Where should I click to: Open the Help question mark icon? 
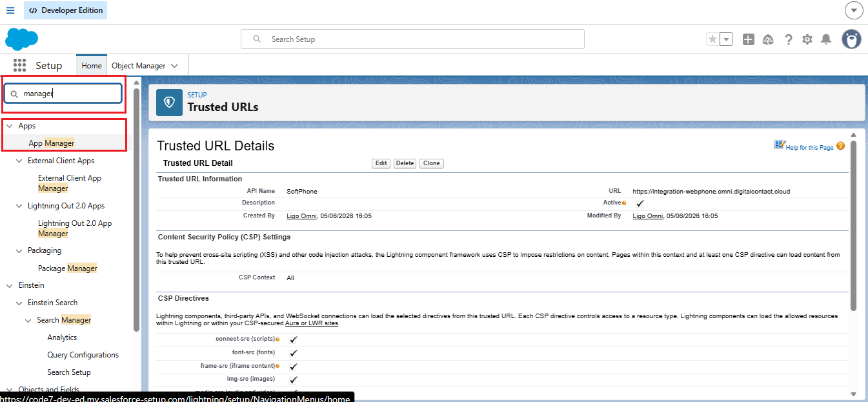coord(788,39)
